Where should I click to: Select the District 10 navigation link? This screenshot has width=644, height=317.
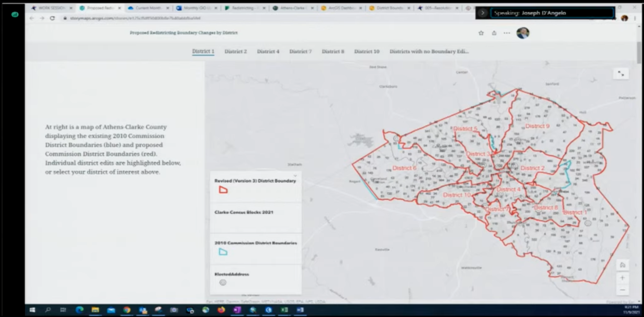(367, 51)
